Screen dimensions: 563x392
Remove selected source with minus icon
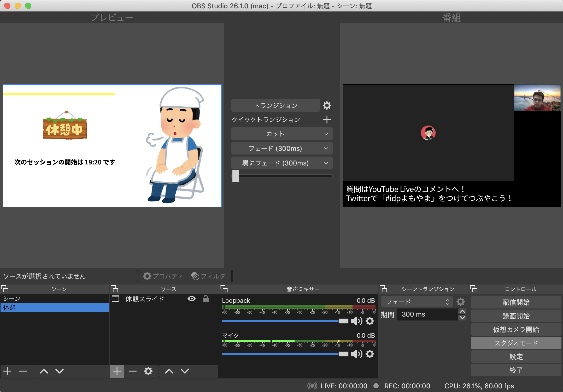coord(133,371)
